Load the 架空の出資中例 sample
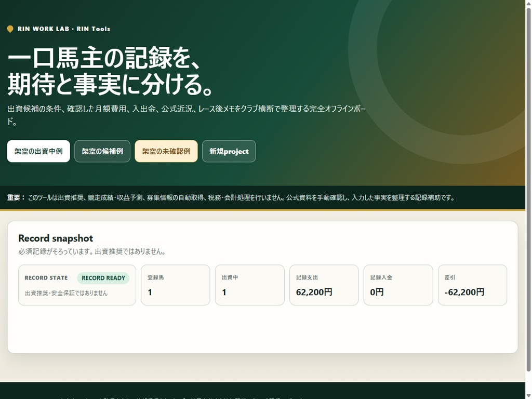This screenshot has width=532, height=399. coord(38,151)
